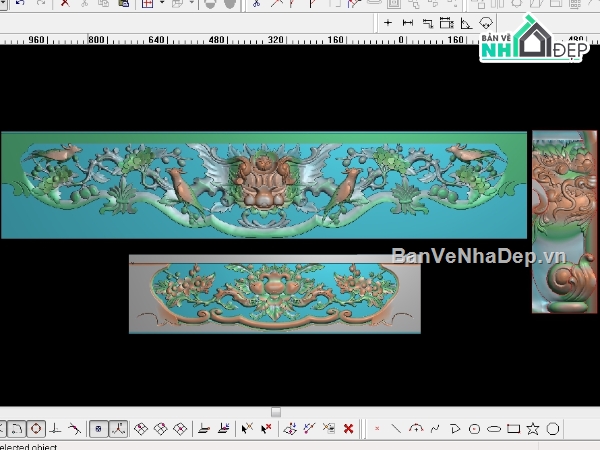Select the Polyline drawing tool
The image size is (600, 450).
[455, 429]
